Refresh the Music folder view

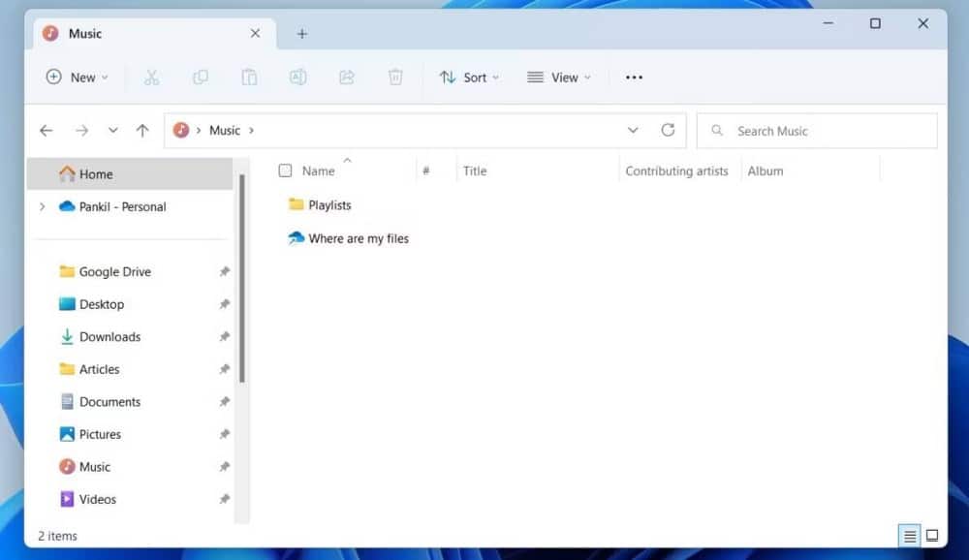pyautogui.click(x=668, y=130)
